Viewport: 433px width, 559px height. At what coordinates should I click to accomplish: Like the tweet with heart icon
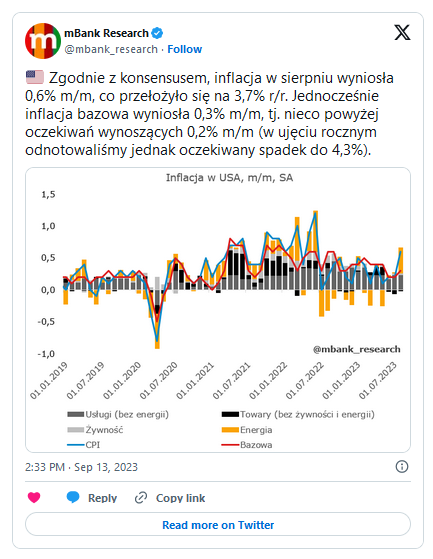point(34,497)
